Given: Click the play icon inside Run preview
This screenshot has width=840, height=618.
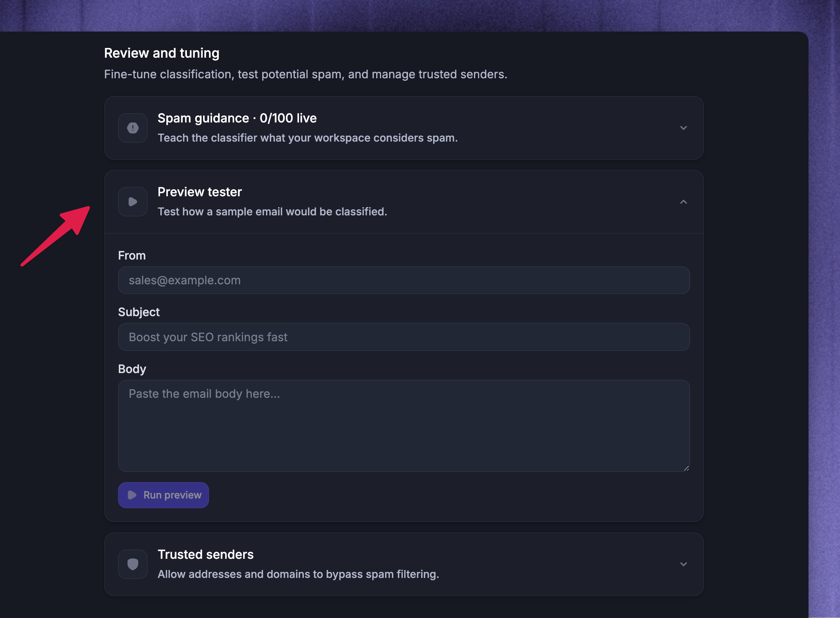Looking at the screenshot, I should (x=132, y=495).
